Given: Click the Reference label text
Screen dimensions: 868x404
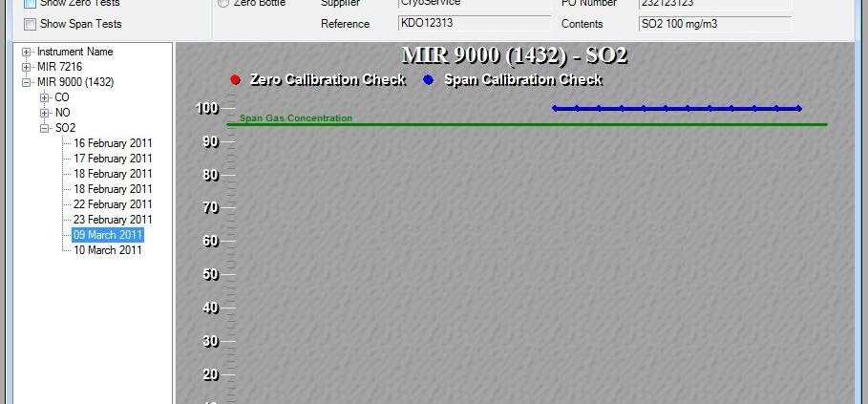Looking at the screenshot, I should tap(345, 24).
